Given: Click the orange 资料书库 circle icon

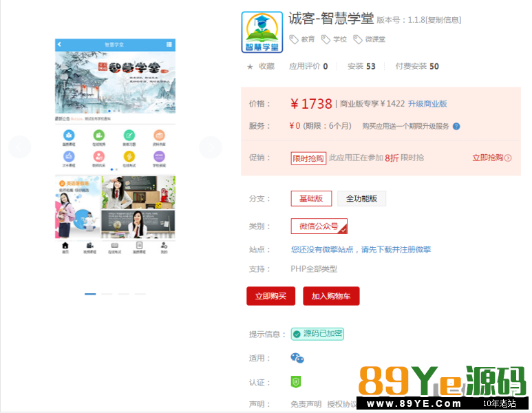Looking at the screenshot, I should point(159,135).
